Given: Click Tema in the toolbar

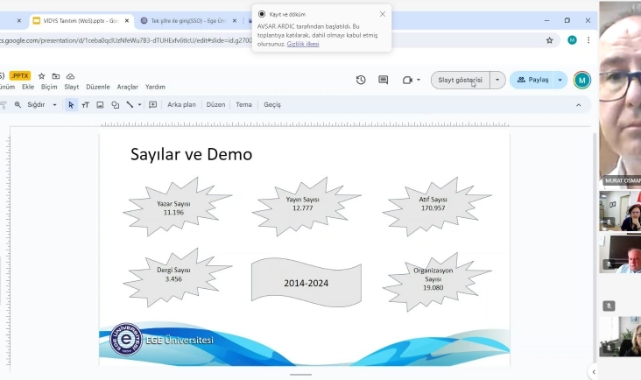Looking at the screenshot, I should [244, 105].
